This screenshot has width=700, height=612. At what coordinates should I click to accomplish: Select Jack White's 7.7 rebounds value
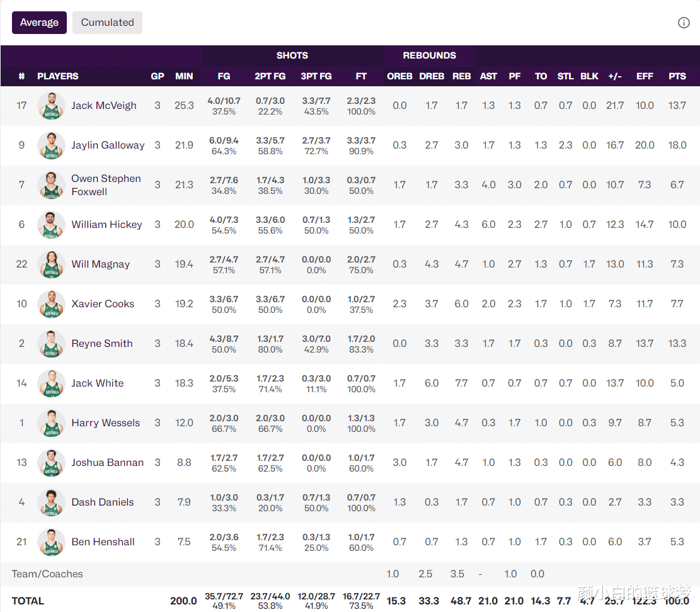[x=462, y=383]
